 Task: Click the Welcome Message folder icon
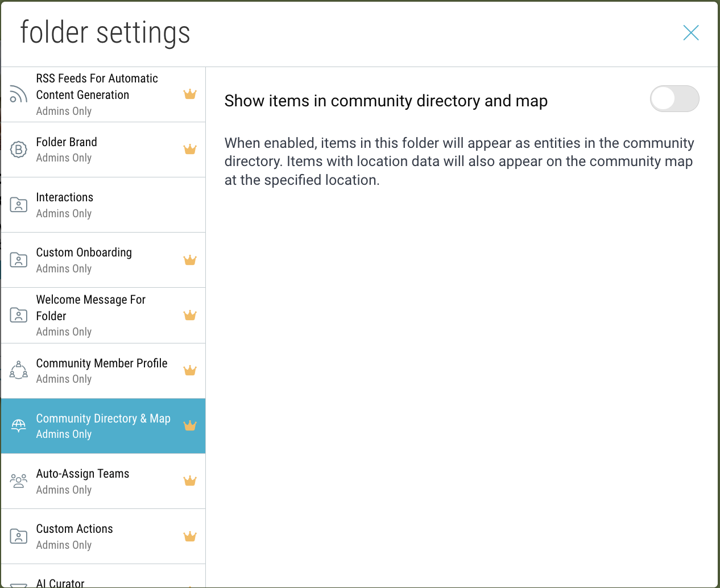click(x=19, y=315)
